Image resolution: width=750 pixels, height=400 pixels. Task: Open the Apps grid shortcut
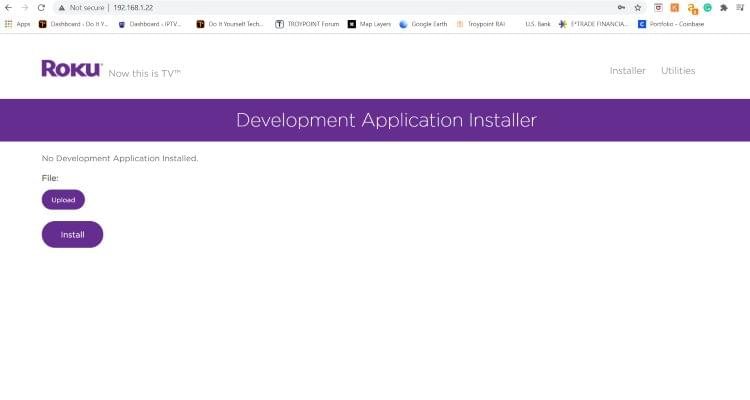18,23
